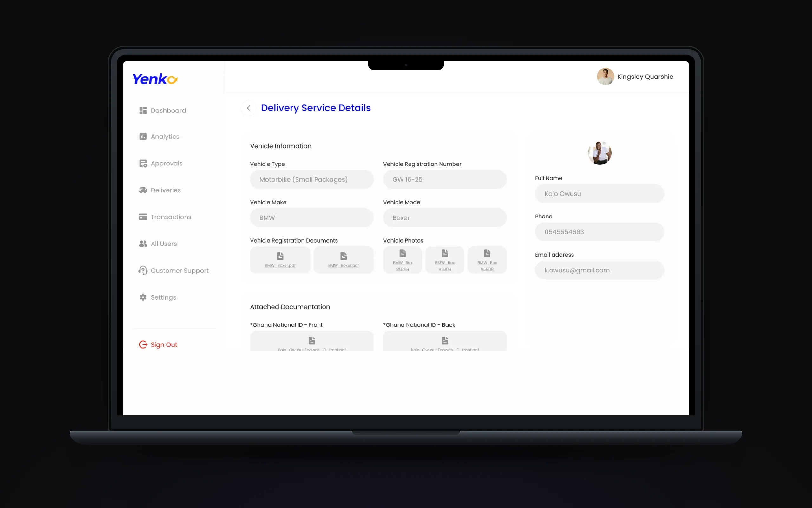Open middle BMW_Boxer.png vehicle photo
This screenshot has height=508, width=812.
pos(445,260)
